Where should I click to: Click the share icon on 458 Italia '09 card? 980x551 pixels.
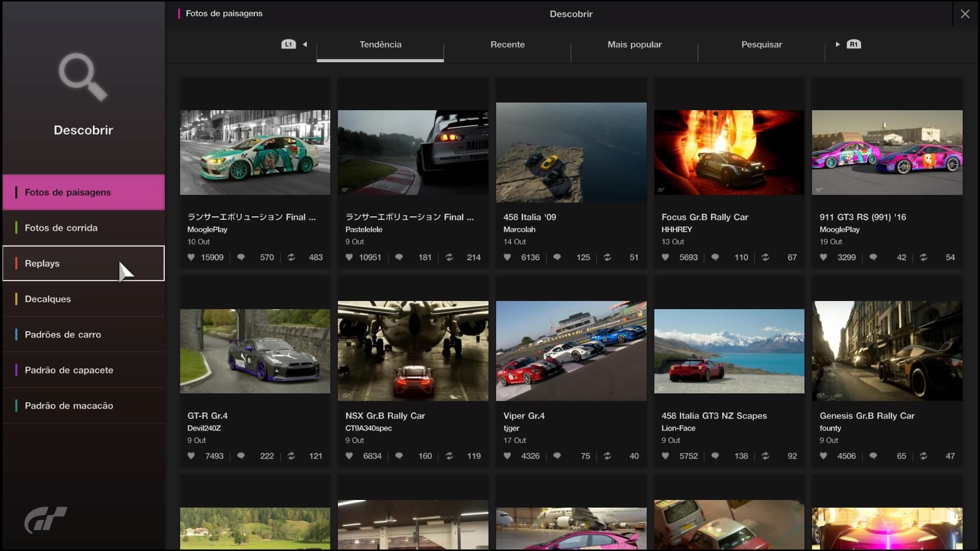[607, 257]
